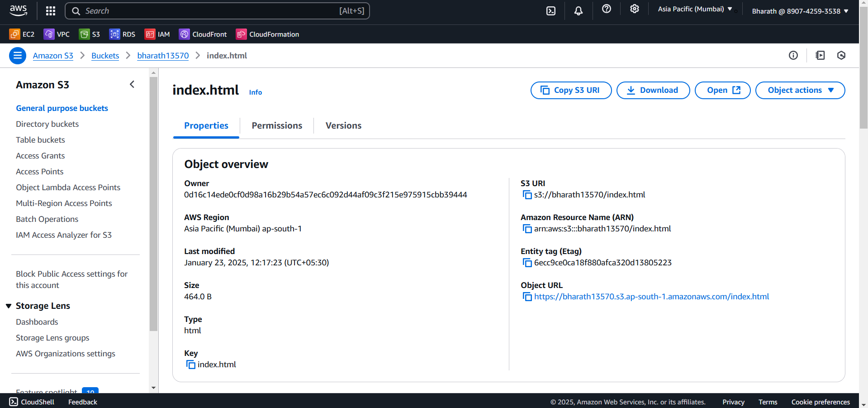Click the top search field
This screenshot has width=868, height=408.
(x=217, y=11)
